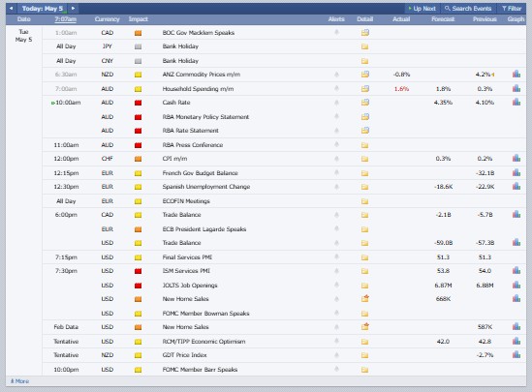Click the red 1.6% actual value

(x=401, y=89)
